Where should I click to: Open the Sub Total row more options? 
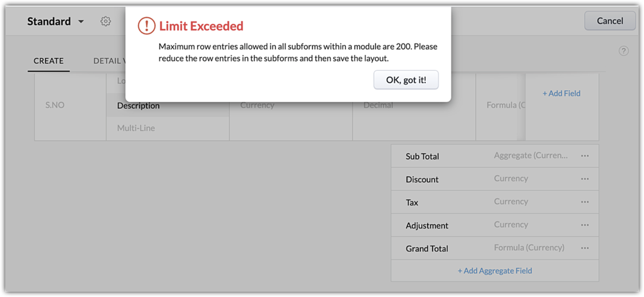click(585, 156)
